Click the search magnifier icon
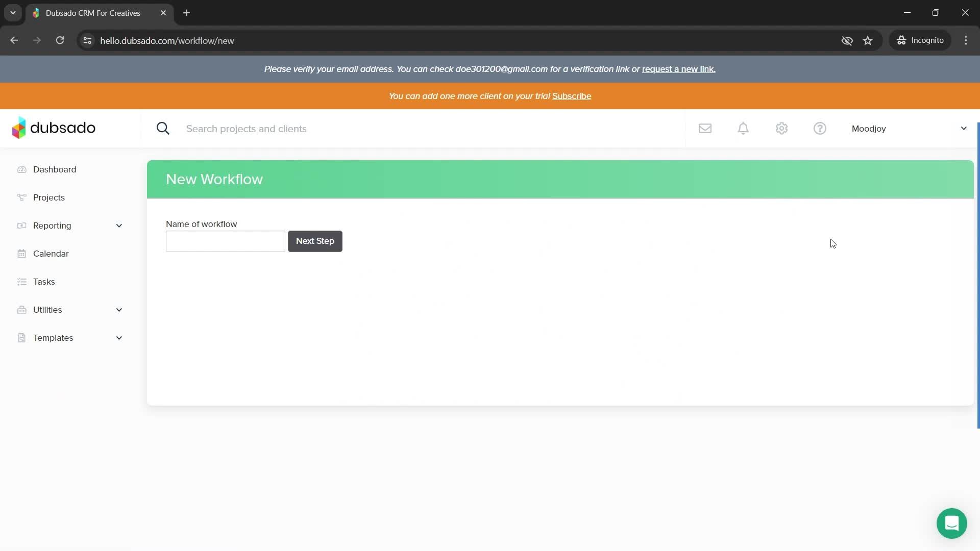980x551 pixels. [x=163, y=129]
